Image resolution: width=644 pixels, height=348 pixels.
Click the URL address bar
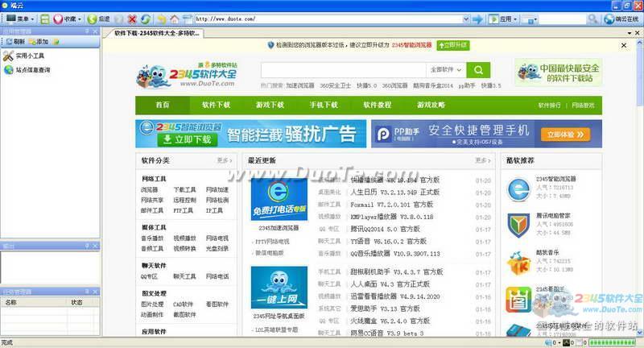328,19
